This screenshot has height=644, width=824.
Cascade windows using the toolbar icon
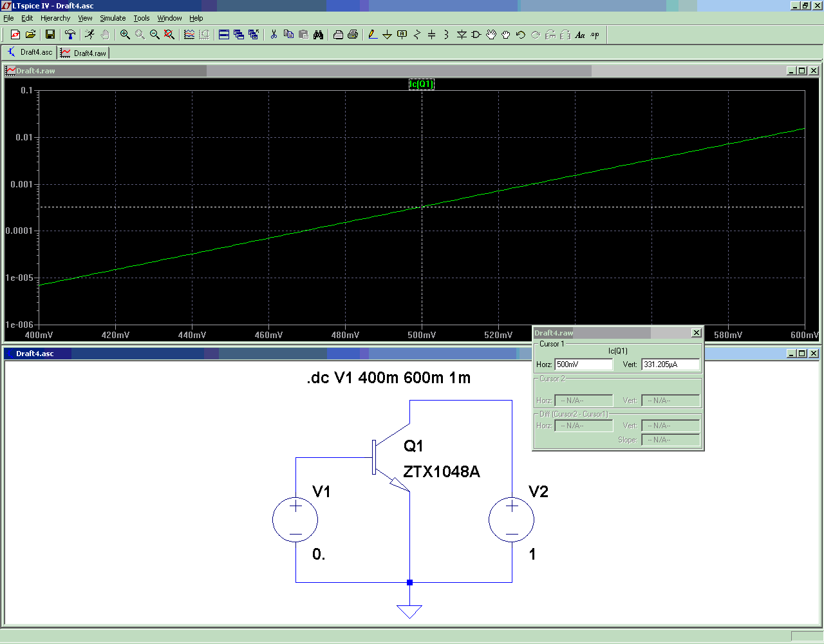tap(239, 35)
